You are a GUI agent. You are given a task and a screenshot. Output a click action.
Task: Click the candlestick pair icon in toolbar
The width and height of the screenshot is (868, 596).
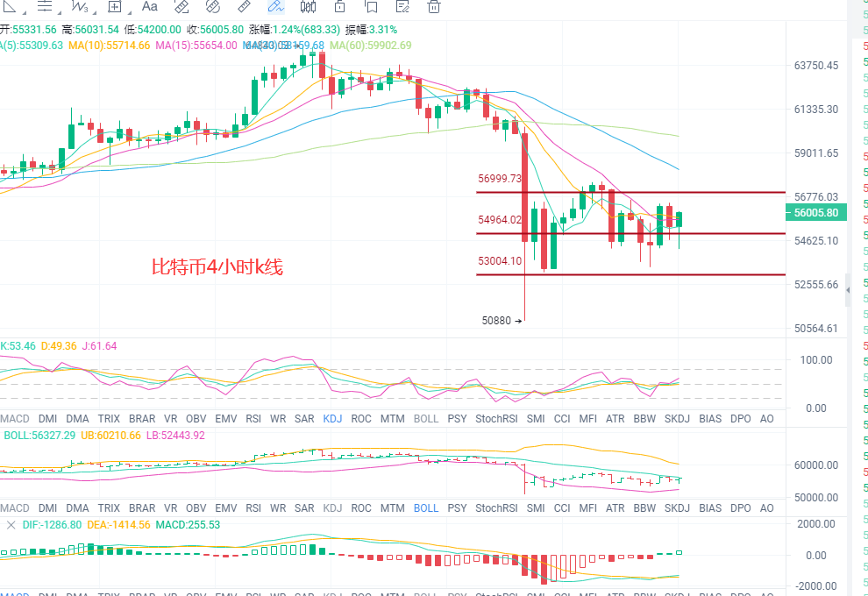click(309, 7)
